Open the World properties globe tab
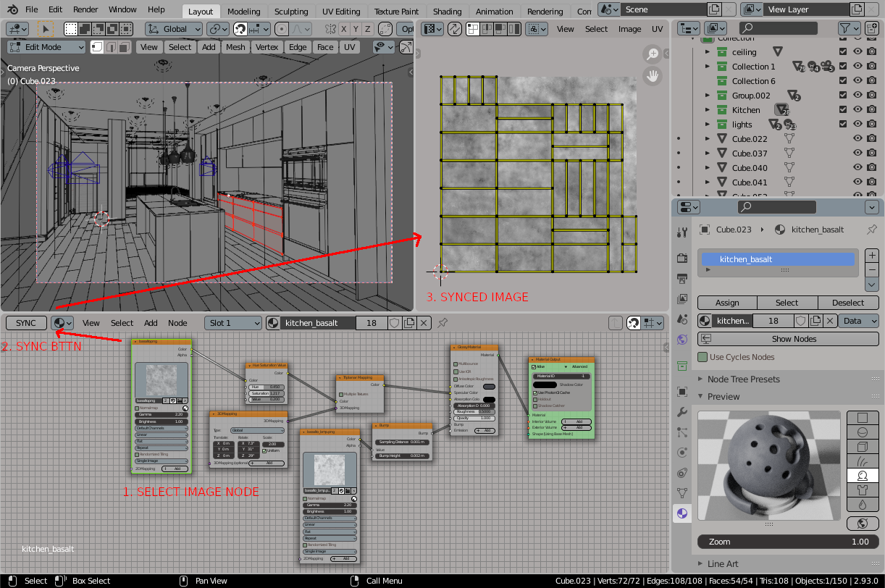 coord(681,340)
